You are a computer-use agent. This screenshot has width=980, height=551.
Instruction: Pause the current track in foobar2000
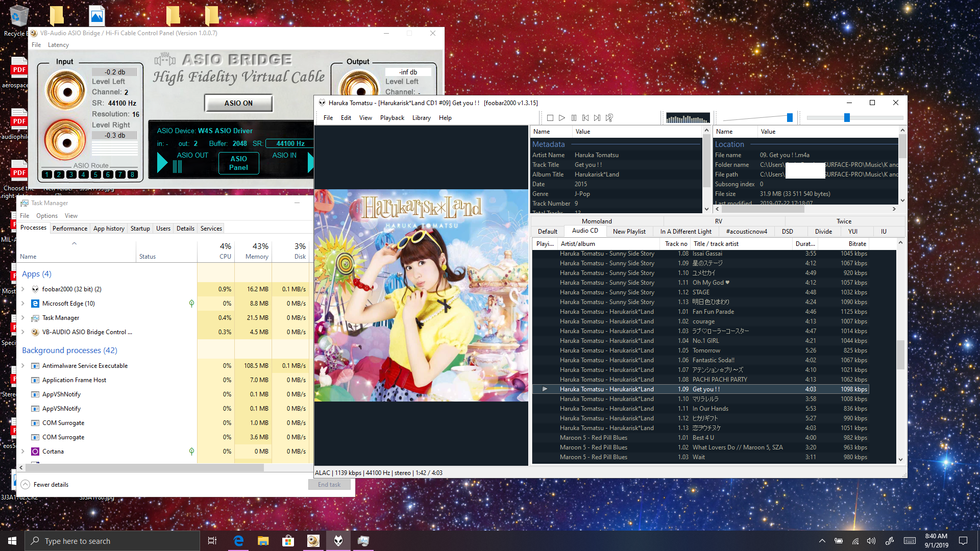pos(574,118)
